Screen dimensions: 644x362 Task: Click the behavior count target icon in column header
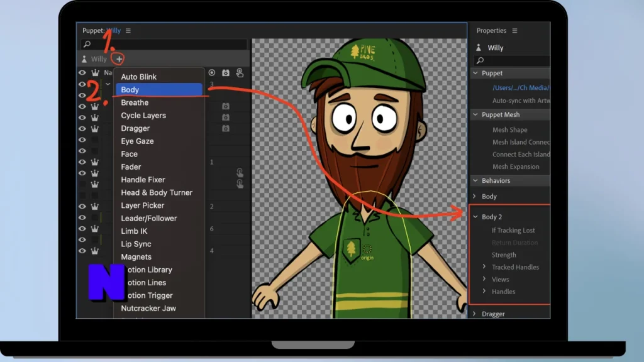[211, 73]
